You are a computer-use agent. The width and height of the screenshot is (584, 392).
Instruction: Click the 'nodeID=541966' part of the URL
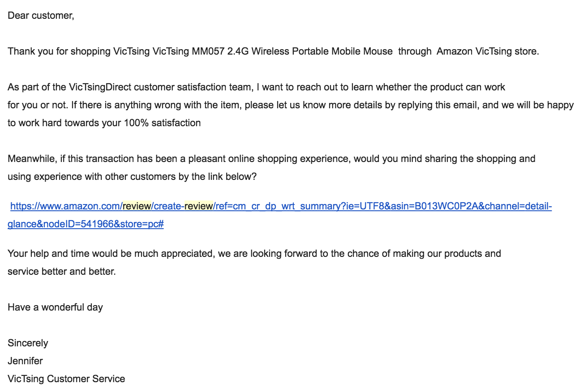pyautogui.click(x=78, y=224)
